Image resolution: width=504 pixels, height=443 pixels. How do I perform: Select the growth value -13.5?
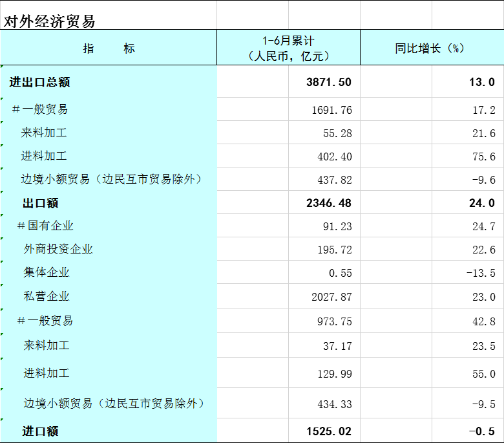coord(481,273)
